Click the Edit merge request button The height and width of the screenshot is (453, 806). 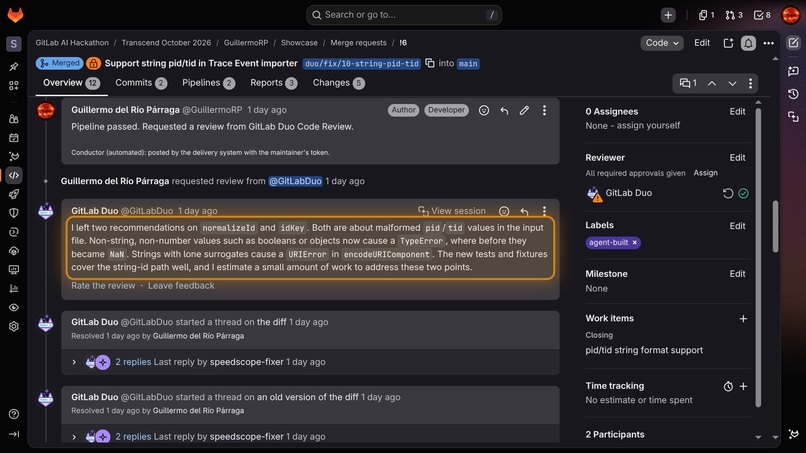coord(702,43)
